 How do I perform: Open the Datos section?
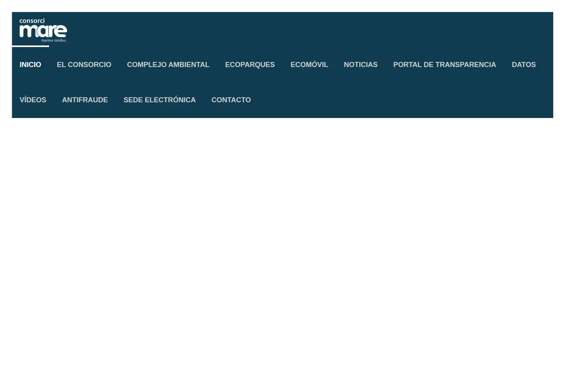tap(523, 65)
